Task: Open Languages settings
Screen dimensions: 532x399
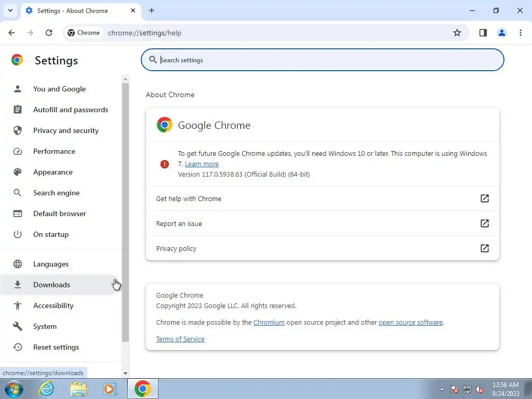Action: (60, 264)
